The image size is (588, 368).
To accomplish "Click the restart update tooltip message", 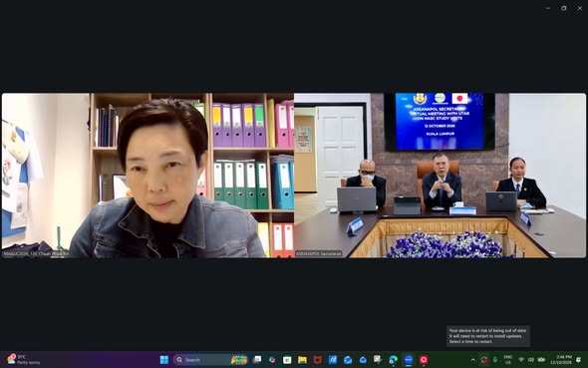I will click(488, 336).
